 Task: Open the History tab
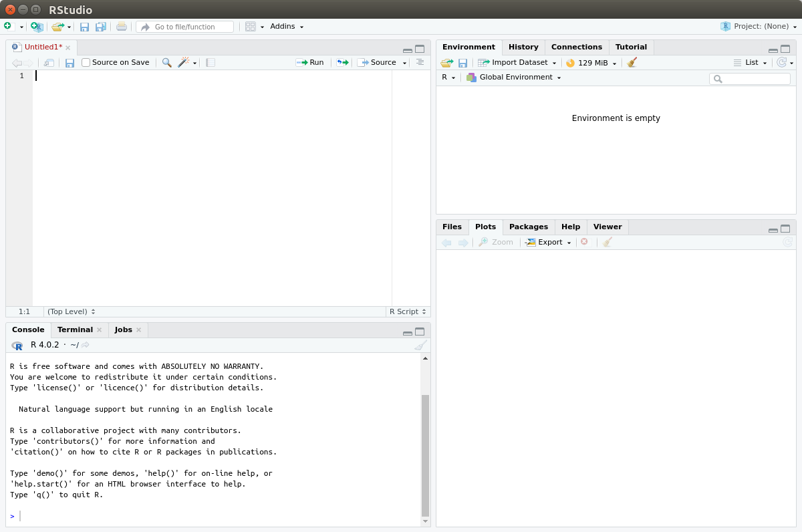click(523, 47)
